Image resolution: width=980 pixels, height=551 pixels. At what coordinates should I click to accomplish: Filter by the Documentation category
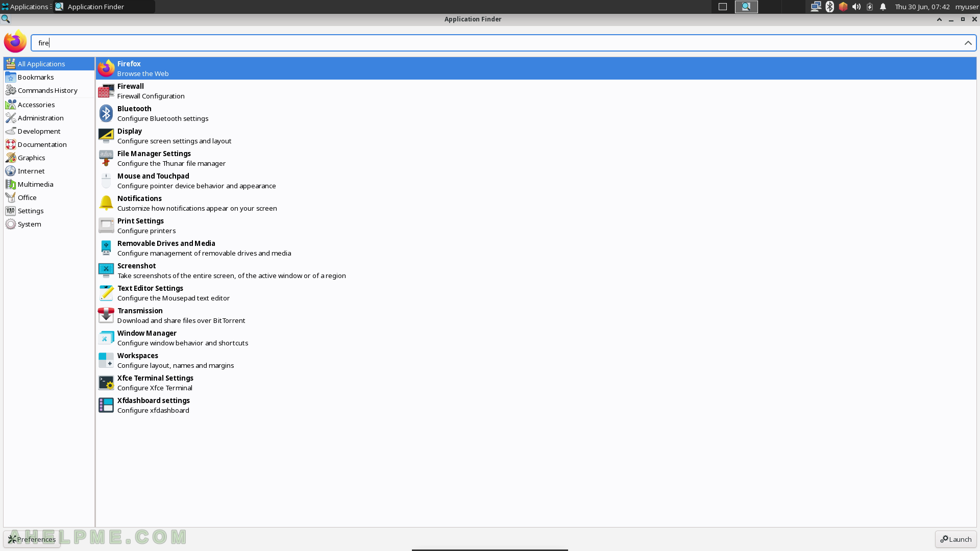49,144
